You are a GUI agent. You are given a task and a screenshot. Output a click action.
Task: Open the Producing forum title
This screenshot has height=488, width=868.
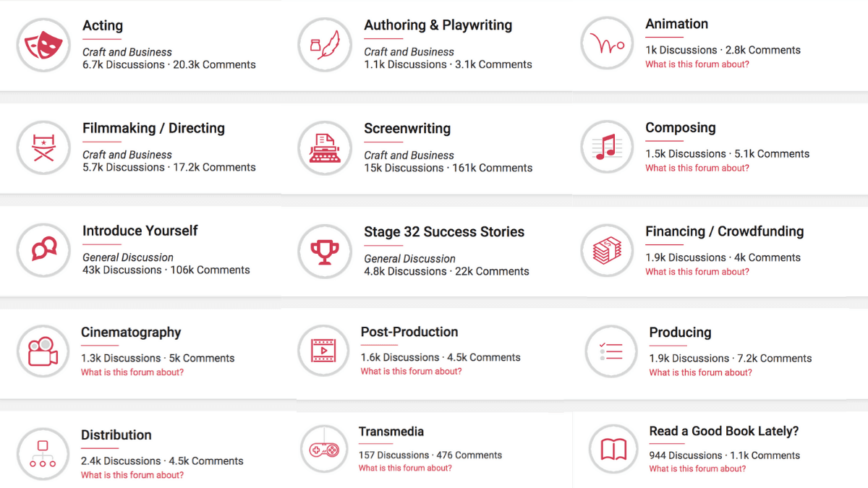[680, 333]
